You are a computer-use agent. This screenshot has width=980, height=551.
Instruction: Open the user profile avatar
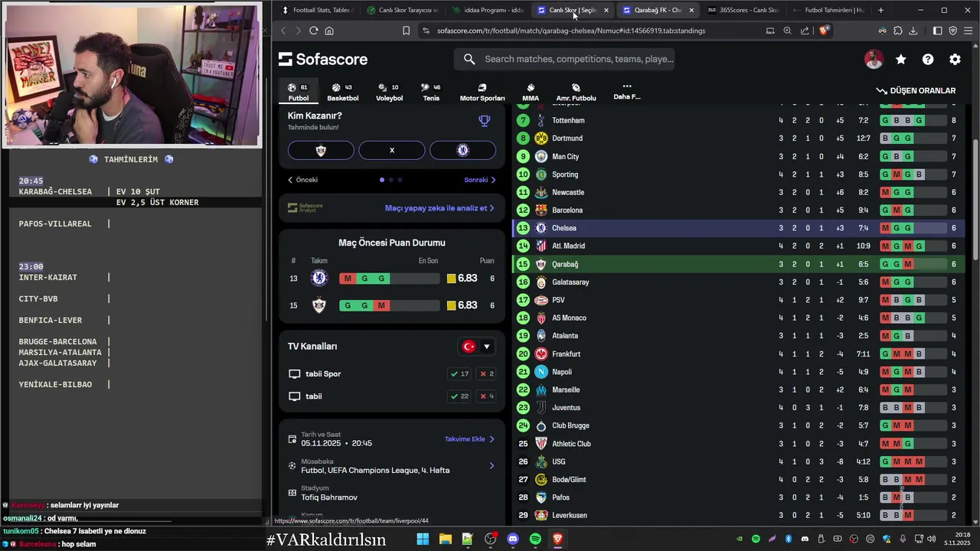coord(874,59)
